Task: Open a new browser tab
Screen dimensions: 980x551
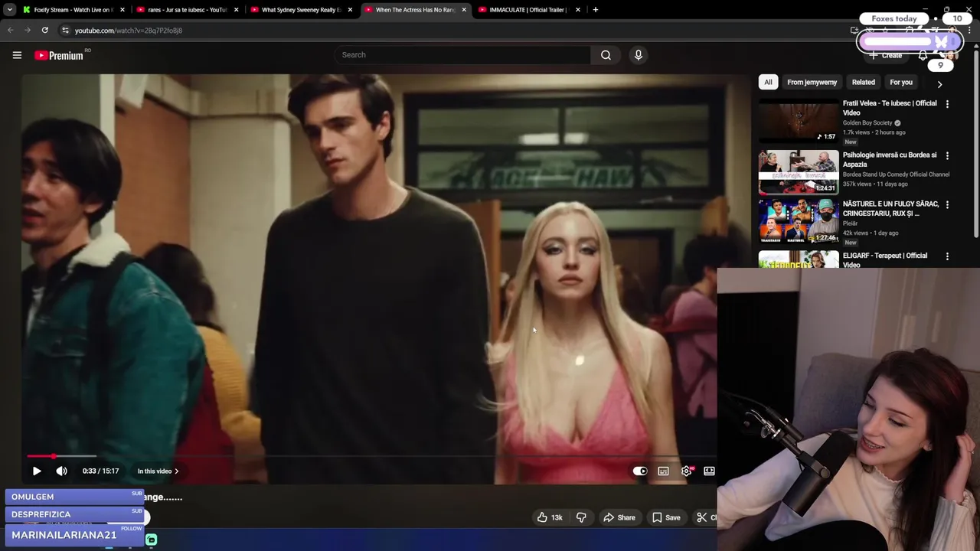Action: (x=595, y=10)
